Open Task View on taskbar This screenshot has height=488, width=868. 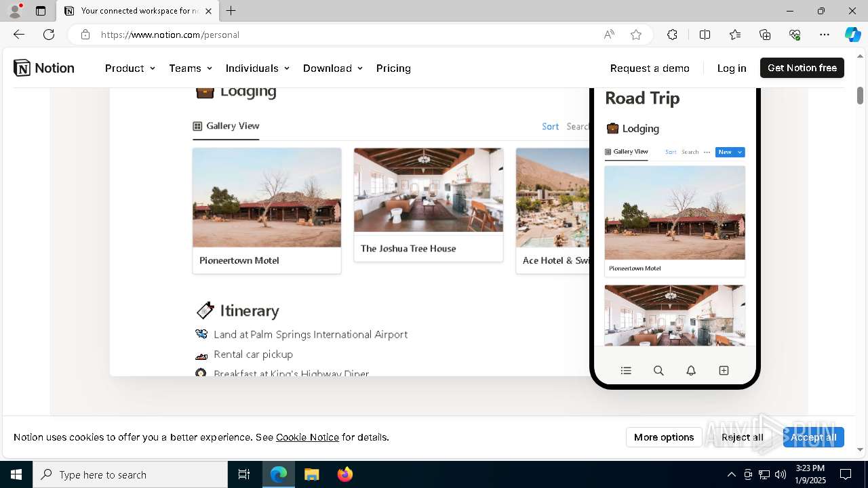coord(244,474)
